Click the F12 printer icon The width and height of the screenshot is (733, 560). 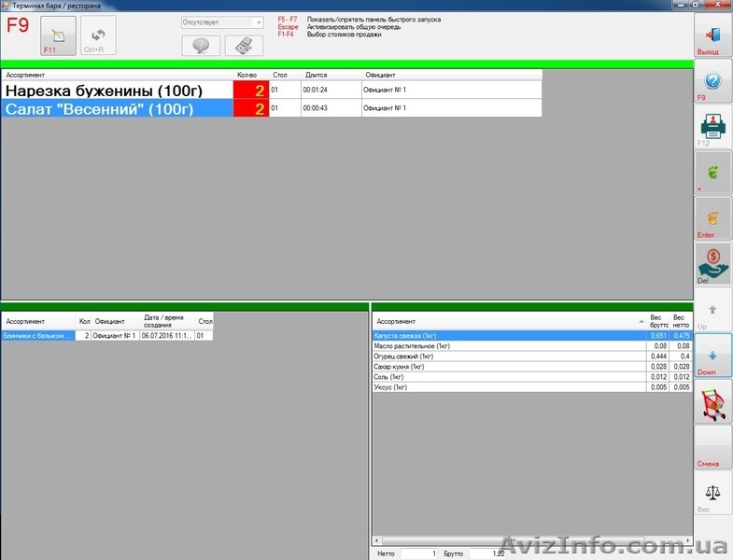[712, 127]
